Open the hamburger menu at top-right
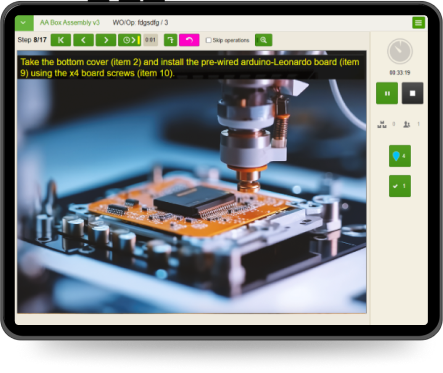The height and width of the screenshot is (373, 443). tap(418, 23)
